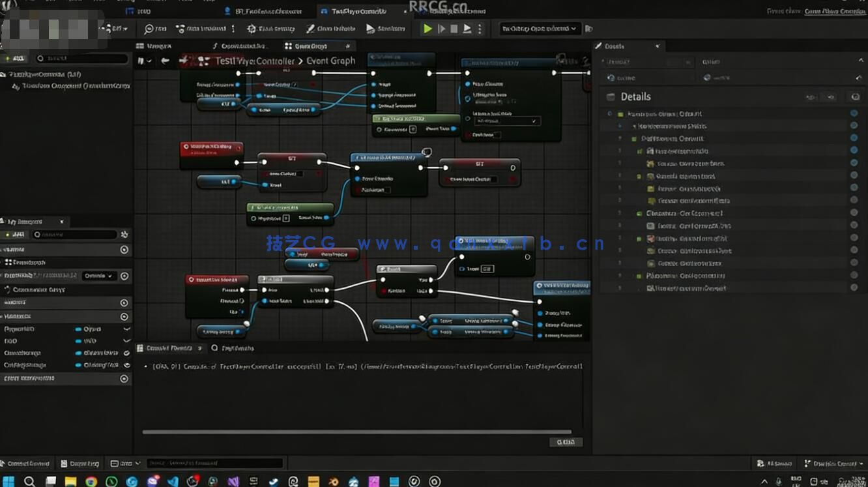Click the settings gear in My Blueprint panel
868x487 pixels.
pyautogui.click(x=124, y=235)
